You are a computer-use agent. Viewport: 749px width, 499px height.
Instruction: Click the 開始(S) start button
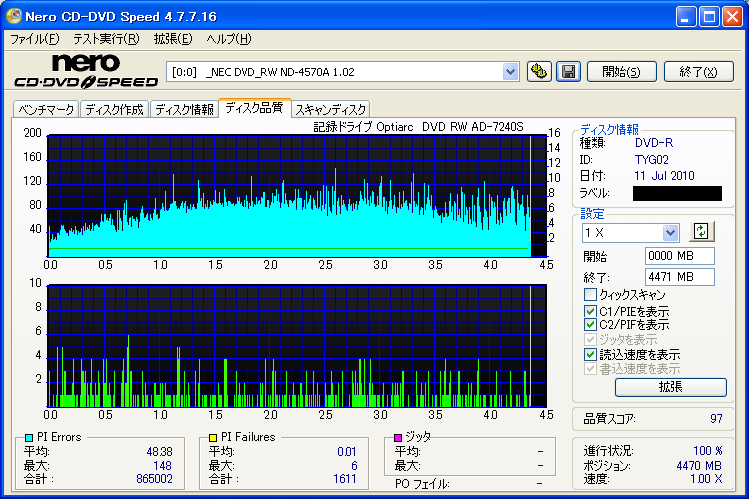coord(621,72)
